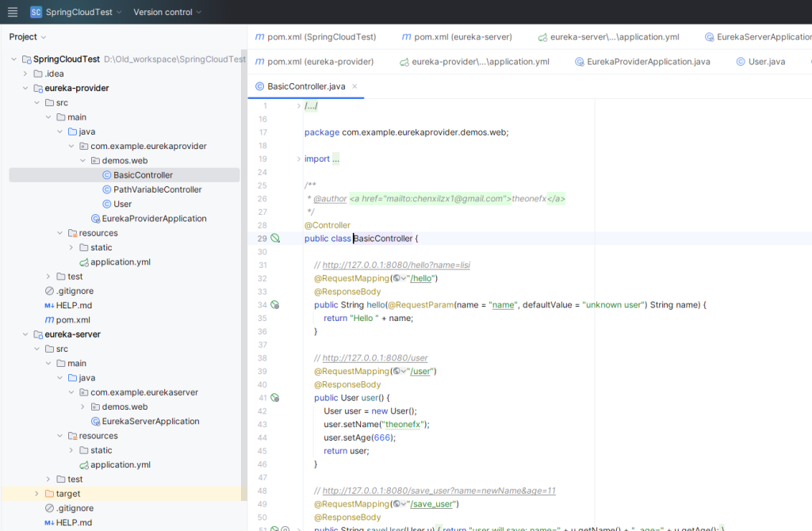
Task: Click the SpringCloudTest project badge icon
Action: pyautogui.click(x=36, y=12)
